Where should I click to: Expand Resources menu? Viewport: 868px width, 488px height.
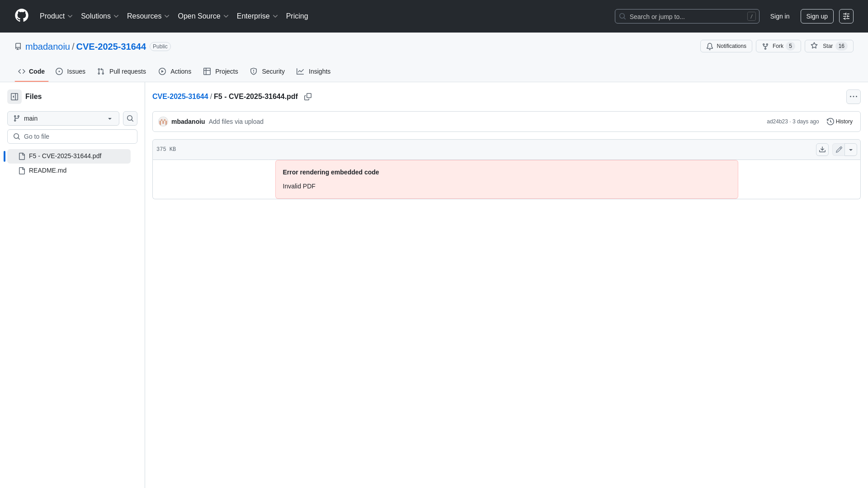[148, 16]
